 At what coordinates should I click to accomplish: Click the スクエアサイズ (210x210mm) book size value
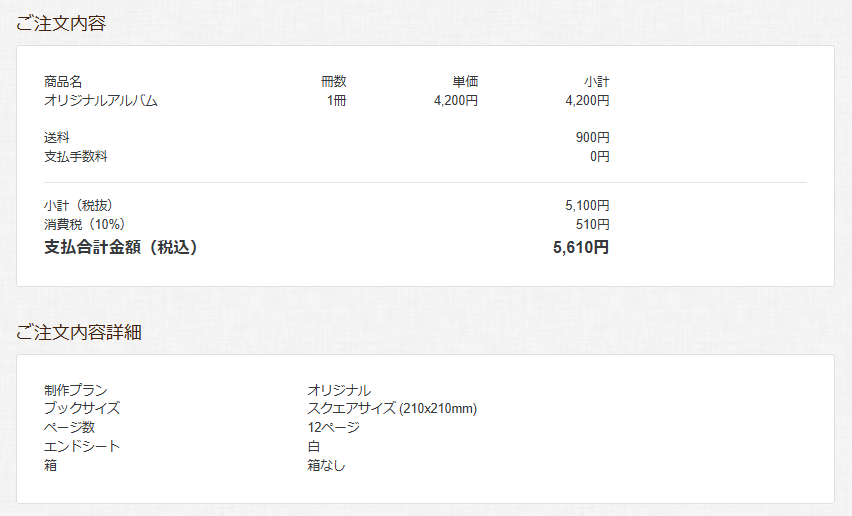tap(392, 408)
